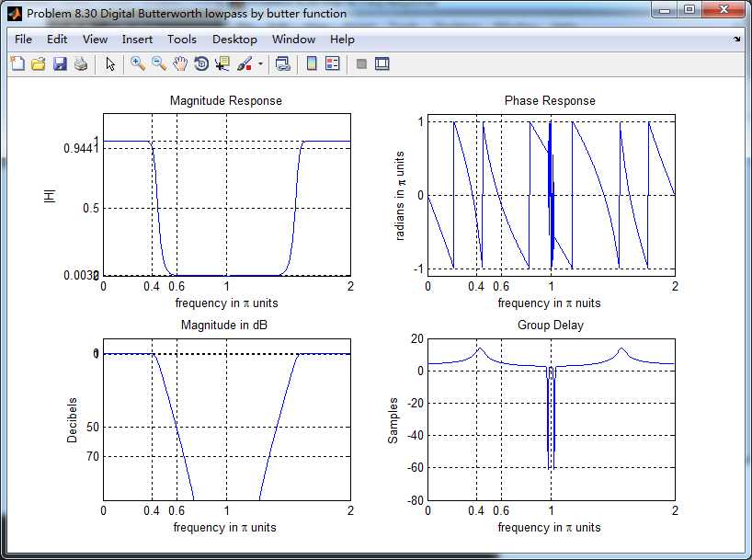
Task: Click the 0.9441 tick label
Action: (82, 148)
